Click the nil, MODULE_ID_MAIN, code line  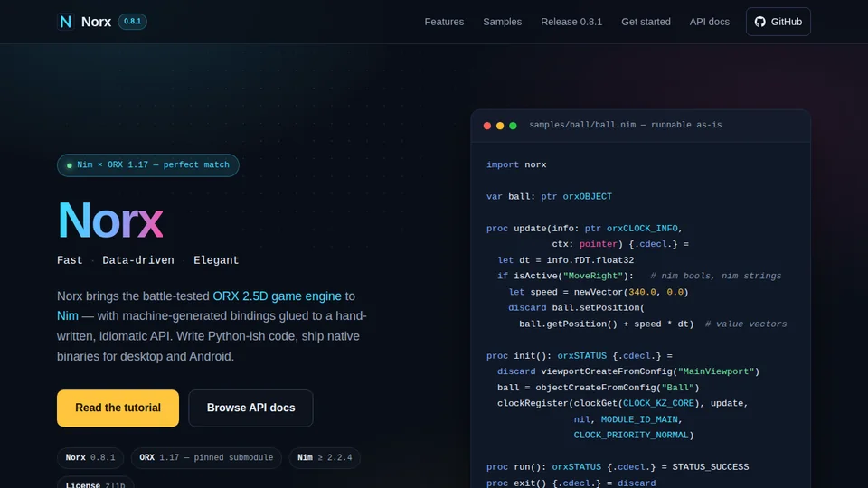click(x=627, y=419)
